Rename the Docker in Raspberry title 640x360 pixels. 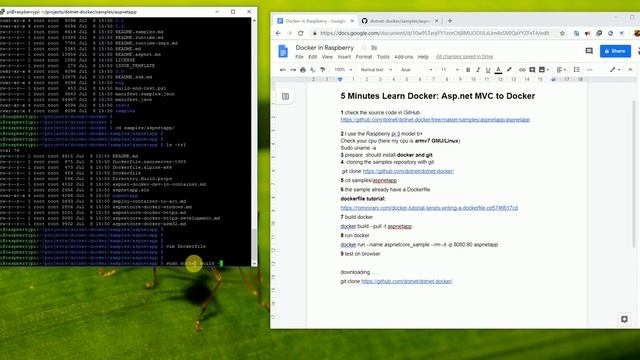coord(324,48)
